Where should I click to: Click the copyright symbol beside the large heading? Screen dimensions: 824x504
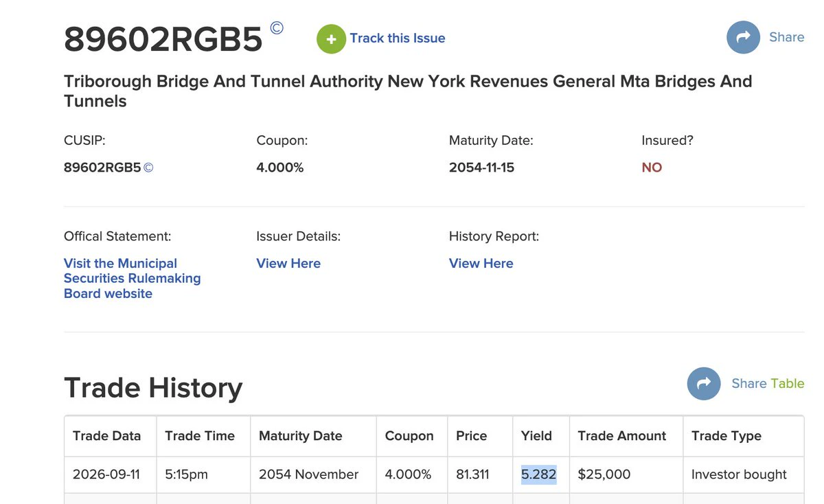click(276, 28)
